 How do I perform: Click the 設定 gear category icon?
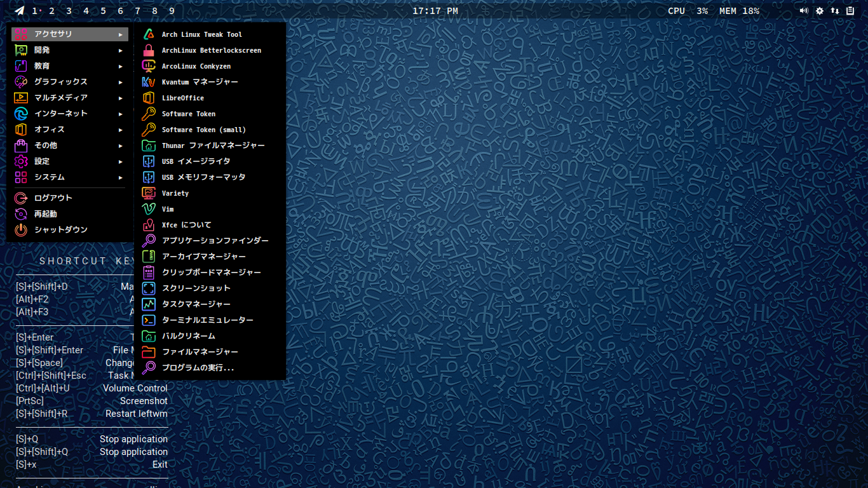pos(21,161)
